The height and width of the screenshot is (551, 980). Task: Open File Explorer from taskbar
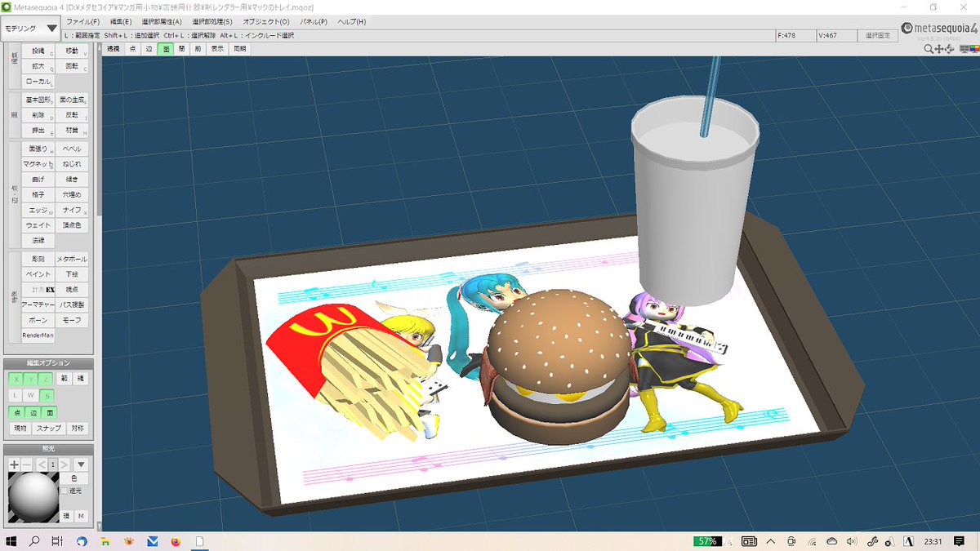(x=105, y=541)
